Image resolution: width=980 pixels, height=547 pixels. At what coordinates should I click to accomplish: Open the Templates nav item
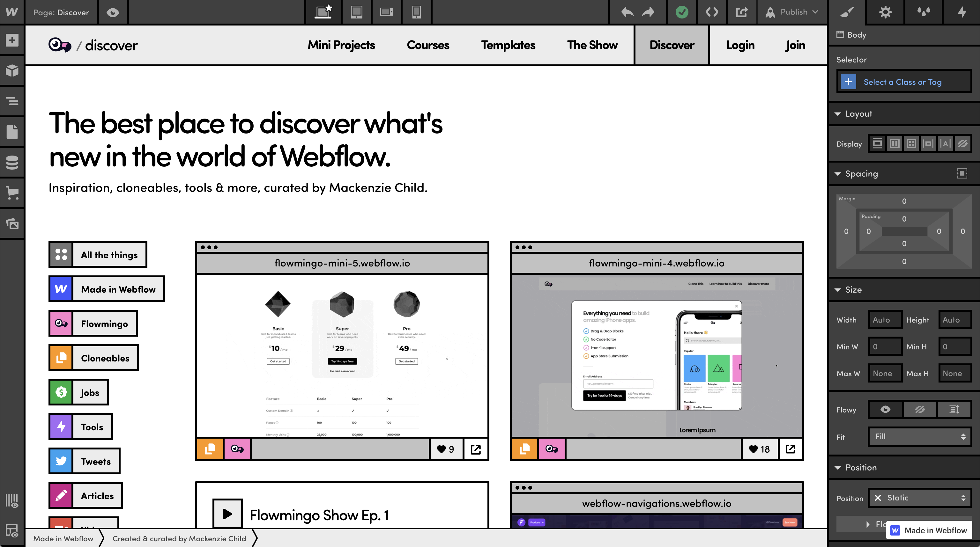[508, 45]
